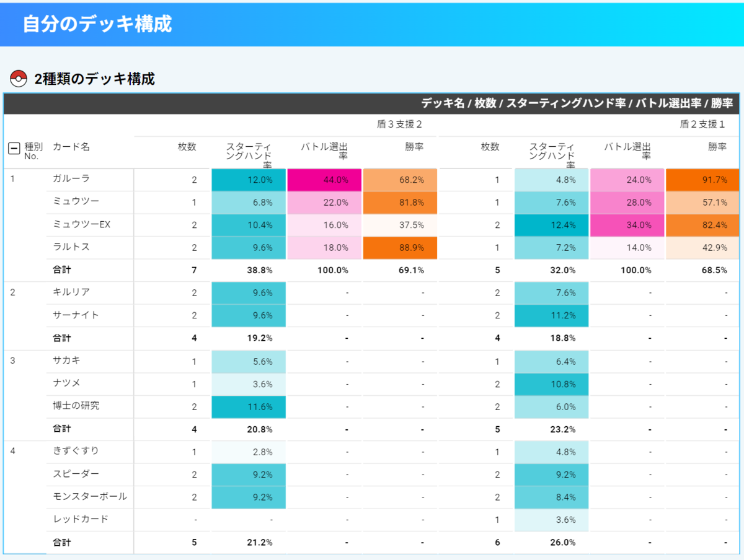The height and width of the screenshot is (560, 744).
Task: Click the 12.4% starting hand cell
Action: 552,225
